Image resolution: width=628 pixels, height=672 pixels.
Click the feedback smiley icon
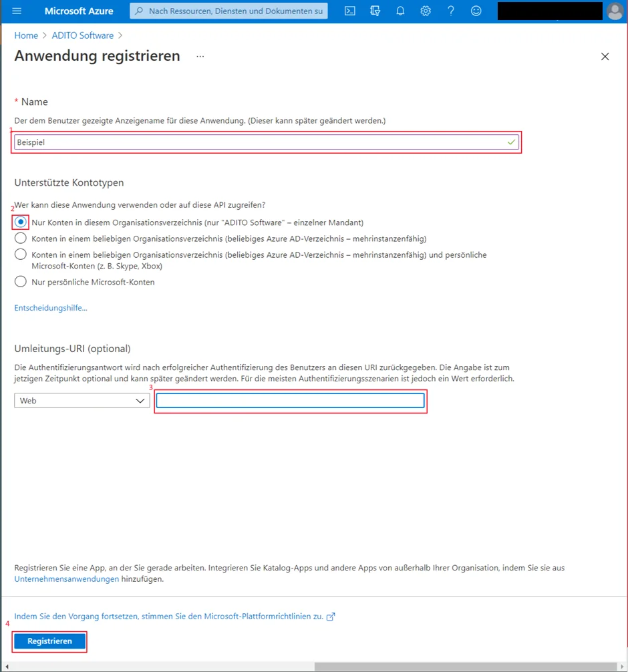click(x=476, y=11)
